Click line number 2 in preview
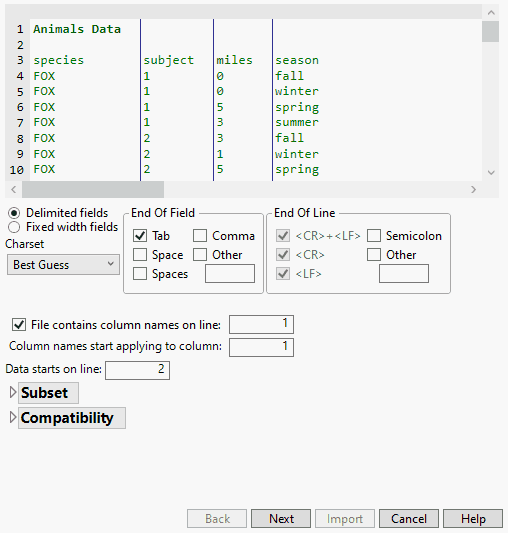This screenshot has height=533, width=508. pos(20,45)
